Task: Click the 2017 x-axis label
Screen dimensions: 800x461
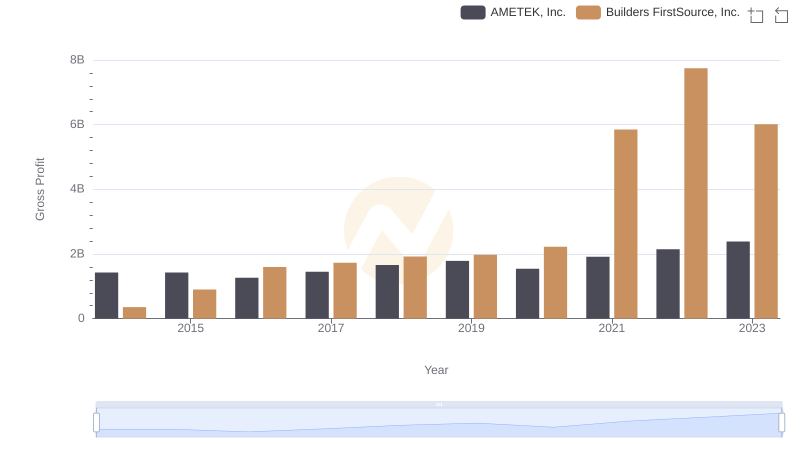Action: [x=331, y=328]
